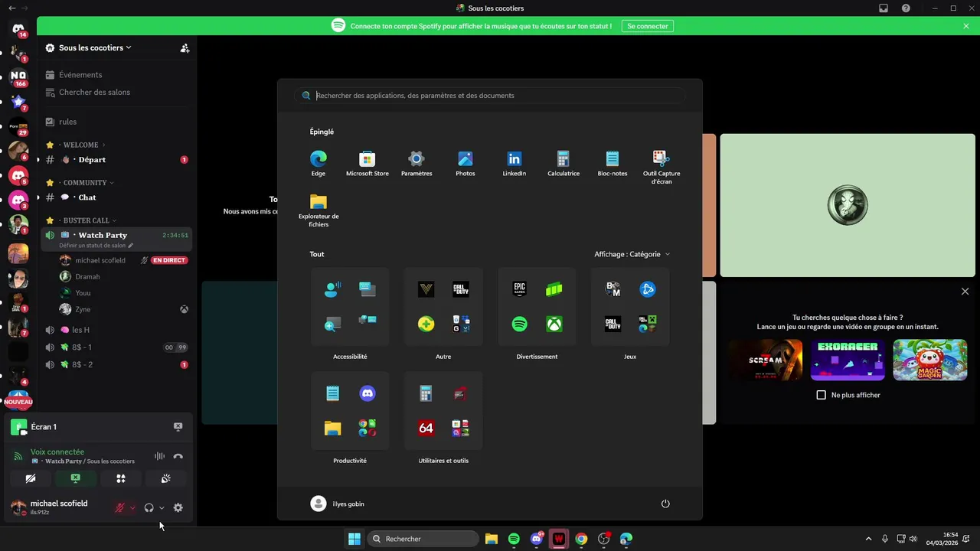Open Discord in Productivité group
This screenshot has width=980, height=551.
[367, 393]
